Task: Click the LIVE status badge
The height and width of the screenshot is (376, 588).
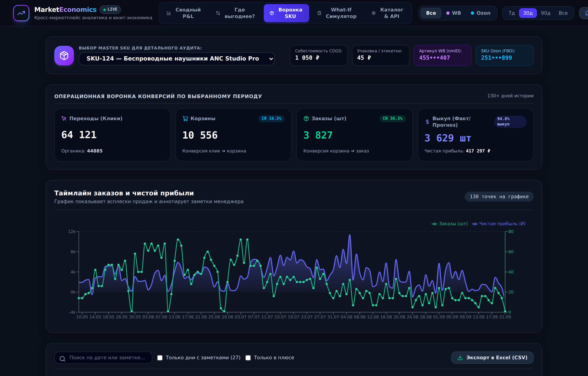Action: (110, 10)
